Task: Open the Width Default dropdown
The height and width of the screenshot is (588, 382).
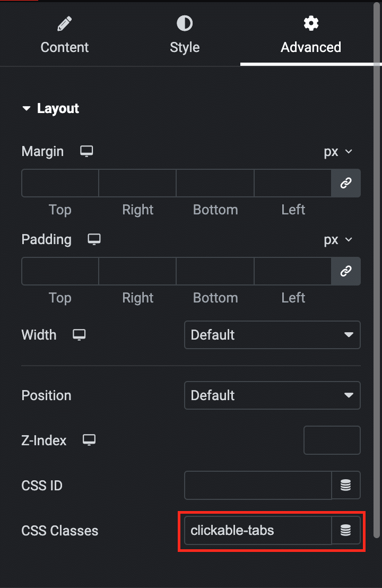Action: coord(272,335)
